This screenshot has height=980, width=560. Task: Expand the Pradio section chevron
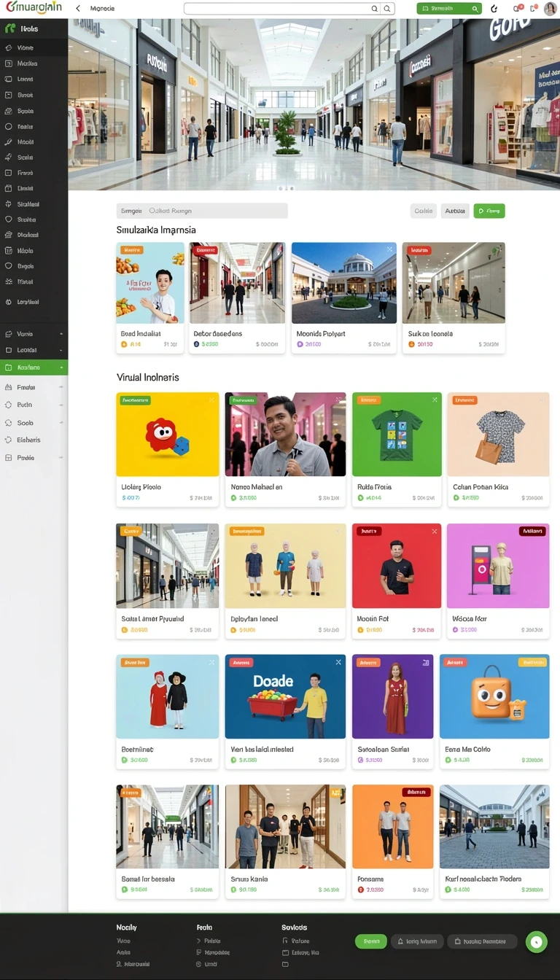pos(61,458)
